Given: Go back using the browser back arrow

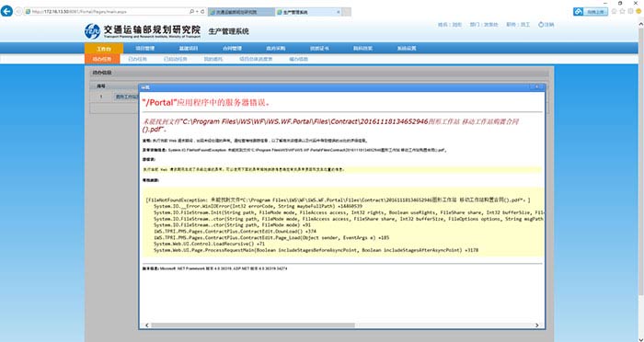Looking at the screenshot, I should (x=6, y=11).
